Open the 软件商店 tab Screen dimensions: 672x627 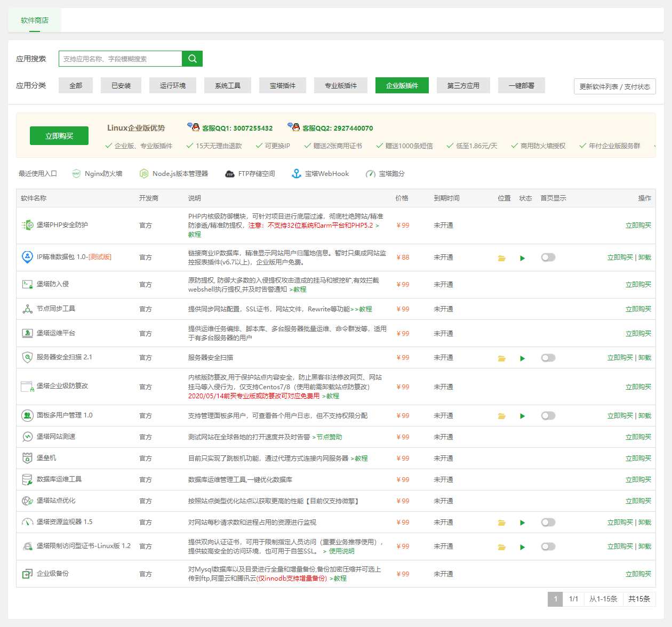pyautogui.click(x=35, y=20)
